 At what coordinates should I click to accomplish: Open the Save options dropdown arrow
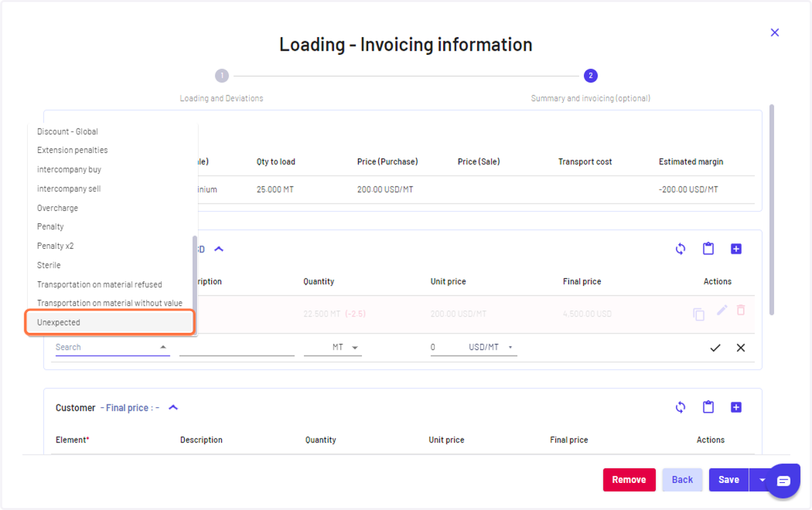point(762,480)
